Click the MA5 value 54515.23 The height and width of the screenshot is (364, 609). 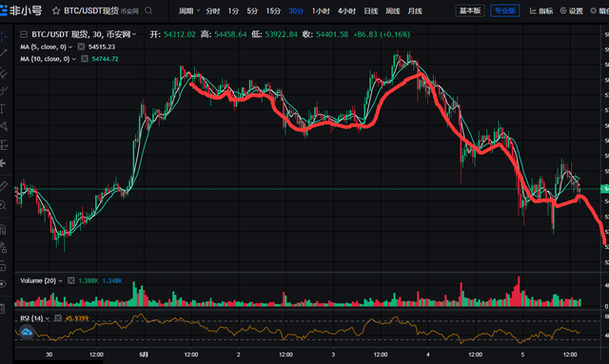click(x=102, y=47)
